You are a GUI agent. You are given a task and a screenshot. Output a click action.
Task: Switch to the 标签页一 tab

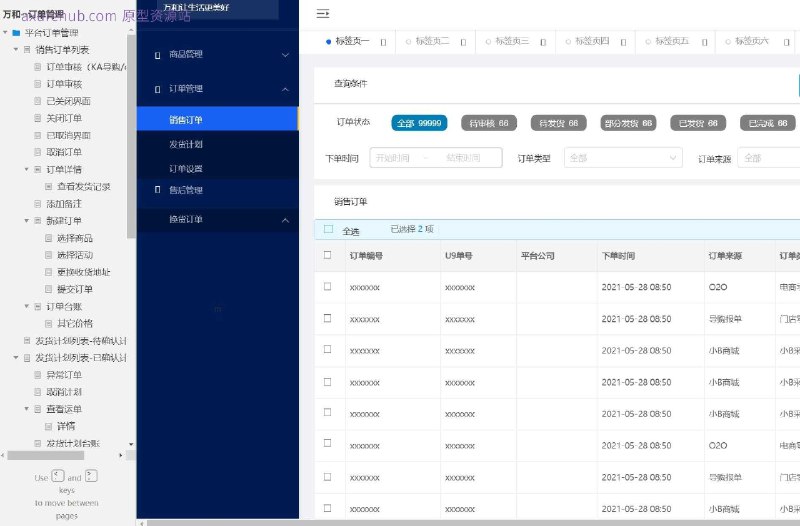[352, 41]
